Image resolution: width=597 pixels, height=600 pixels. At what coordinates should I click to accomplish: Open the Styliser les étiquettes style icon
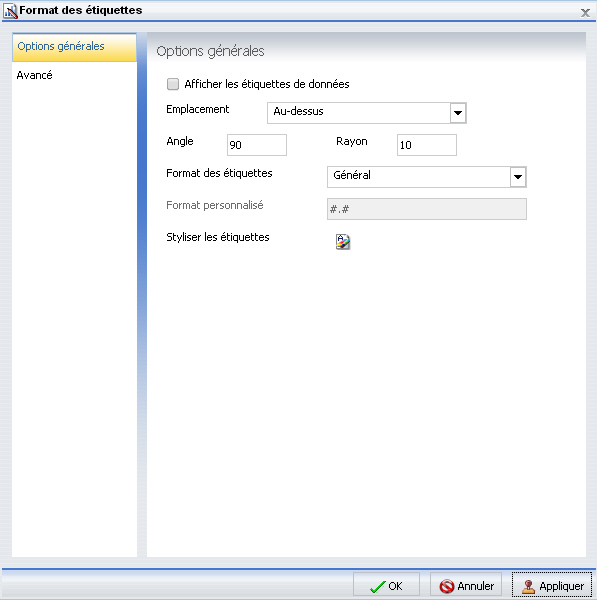(343, 241)
